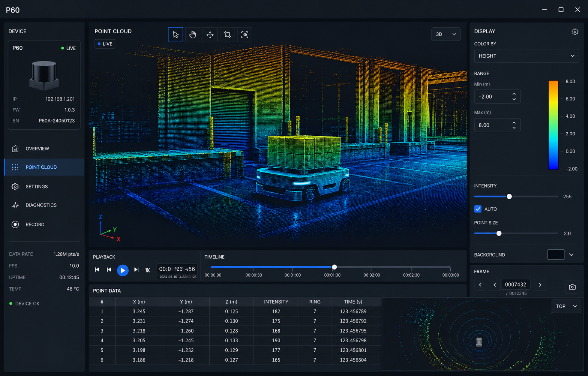The image size is (588, 376).
Task: Increase the Min (m) range stepper
Action: 514,94
